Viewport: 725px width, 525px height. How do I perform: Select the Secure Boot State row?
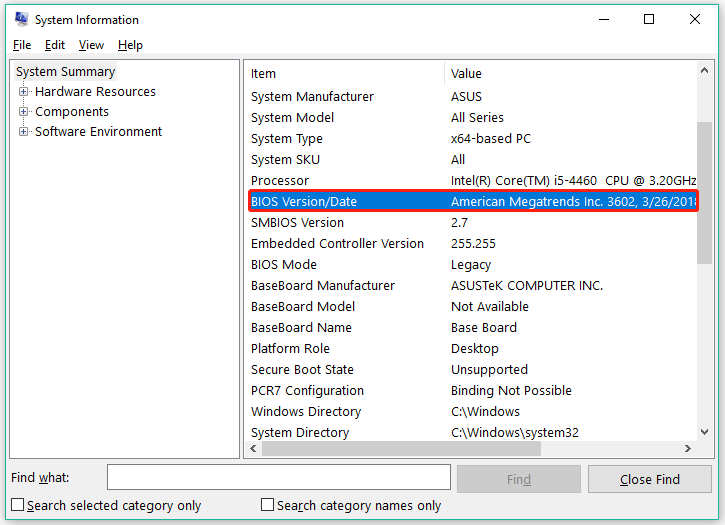(472, 369)
